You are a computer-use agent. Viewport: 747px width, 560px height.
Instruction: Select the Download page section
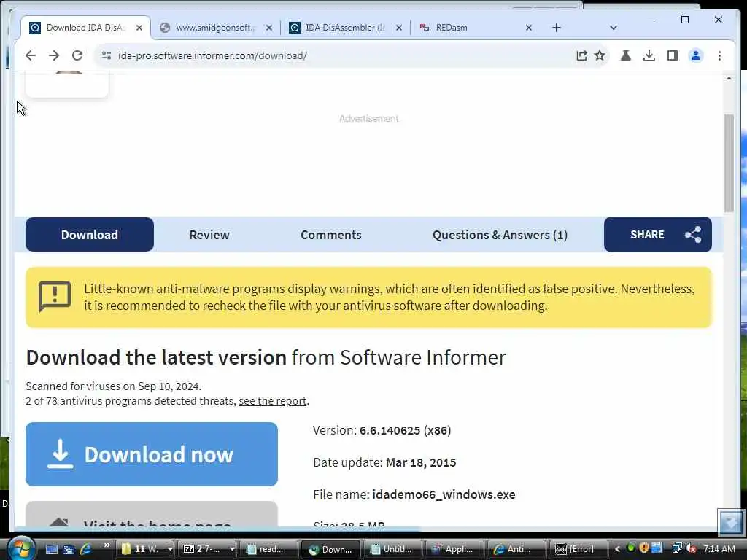click(x=90, y=234)
